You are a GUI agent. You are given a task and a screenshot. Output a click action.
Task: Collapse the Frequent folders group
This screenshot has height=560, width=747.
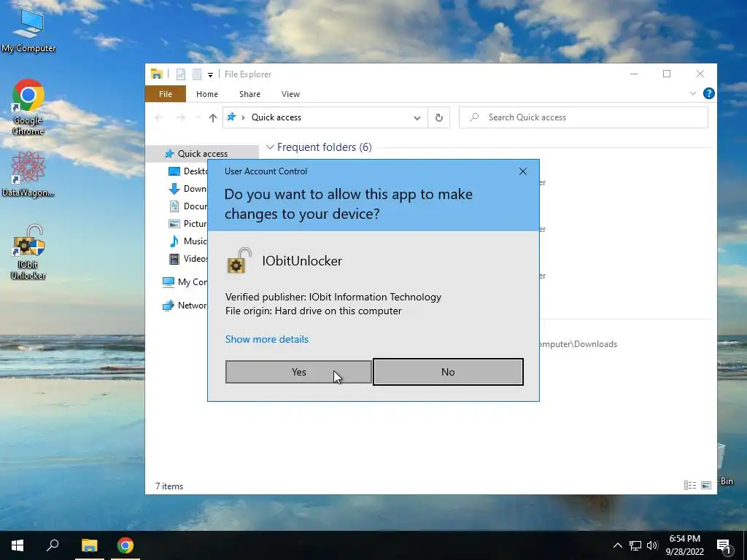tap(270, 147)
